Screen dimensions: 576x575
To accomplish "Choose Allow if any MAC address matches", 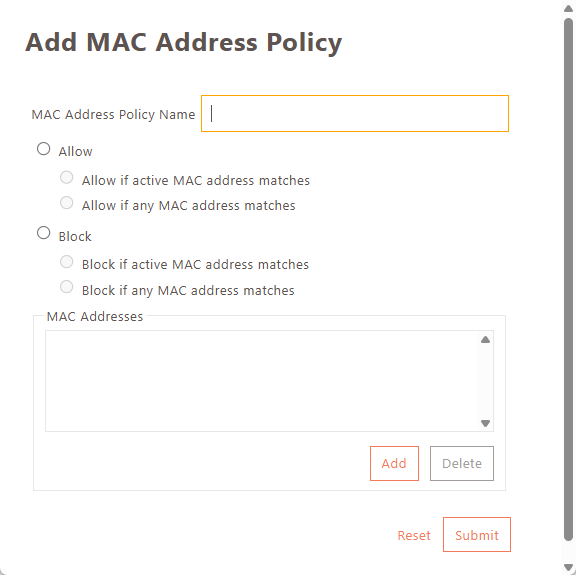I will (x=66, y=203).
